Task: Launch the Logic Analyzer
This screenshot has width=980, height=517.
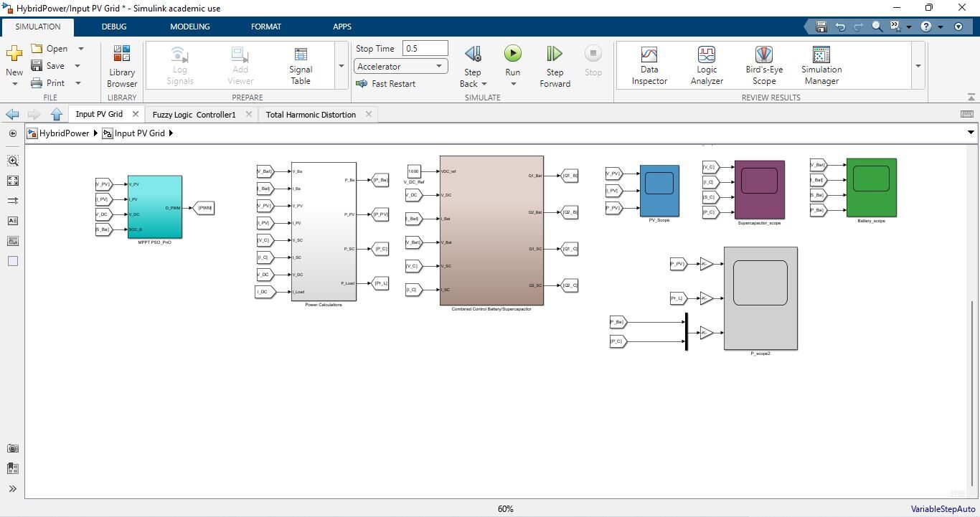Action: [x=707, y=65]
